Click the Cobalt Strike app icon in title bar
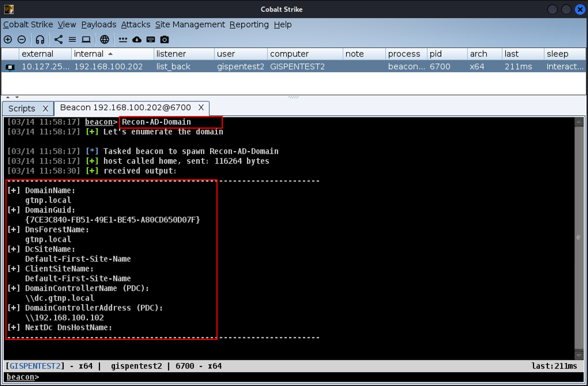 click(9, 10)
